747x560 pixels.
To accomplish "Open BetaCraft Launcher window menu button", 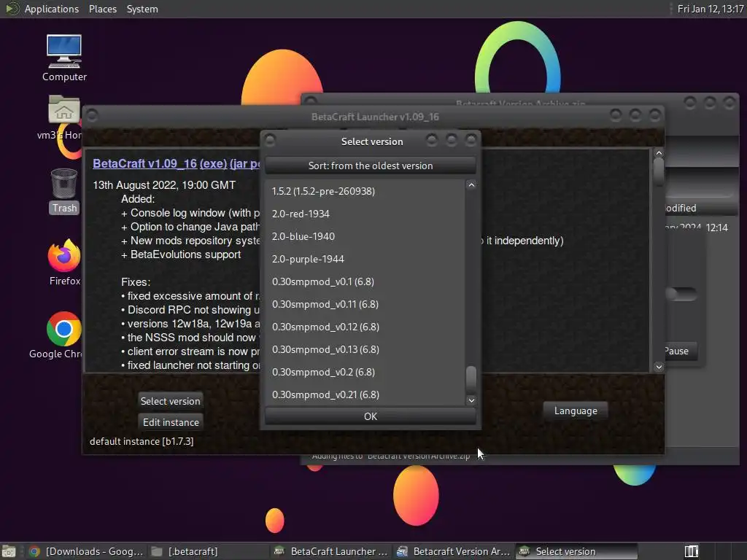I will (93, 115).
